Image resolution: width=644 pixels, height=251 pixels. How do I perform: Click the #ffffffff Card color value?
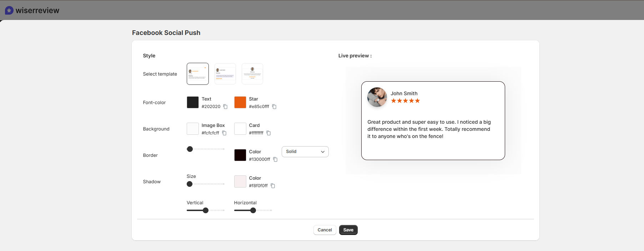pyautogui.click(x=256, y=133)
